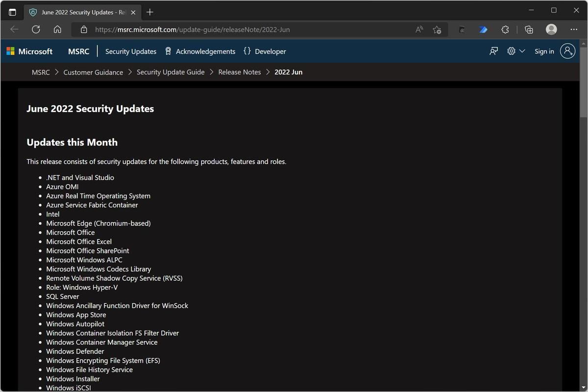
Task: Select the Windows Defender list item
Action: (75, 351)
